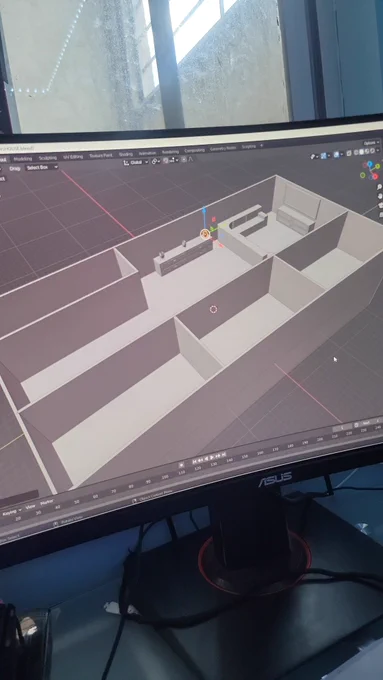Play animation in reverse
The width and height of the screenshot is (383, 680).
pos(206,458)
